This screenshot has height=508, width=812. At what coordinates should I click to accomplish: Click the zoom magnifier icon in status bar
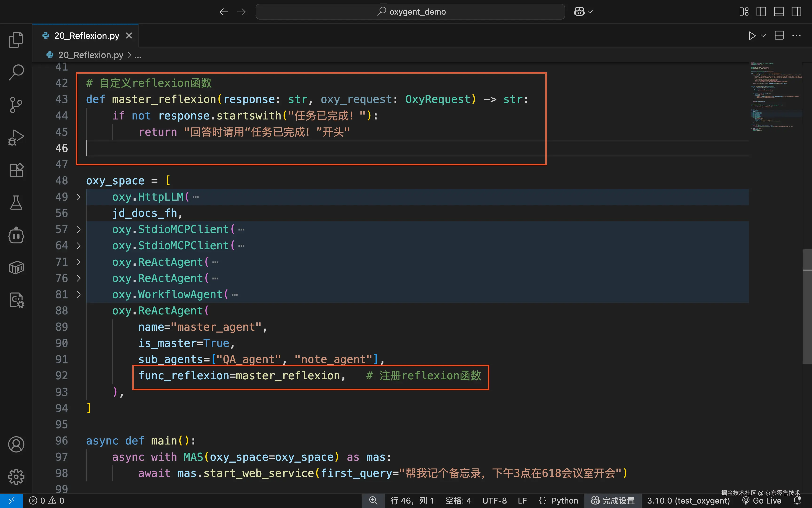point(373,501)
